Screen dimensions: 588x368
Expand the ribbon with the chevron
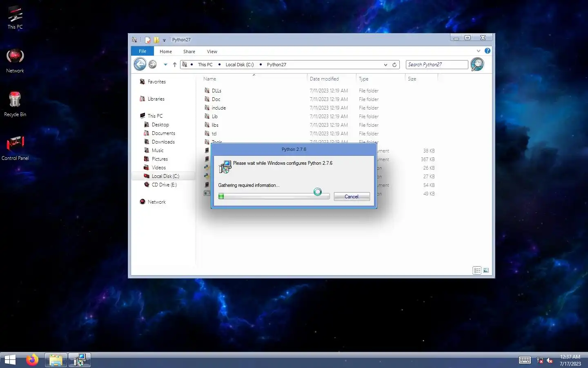pos(479,51)
